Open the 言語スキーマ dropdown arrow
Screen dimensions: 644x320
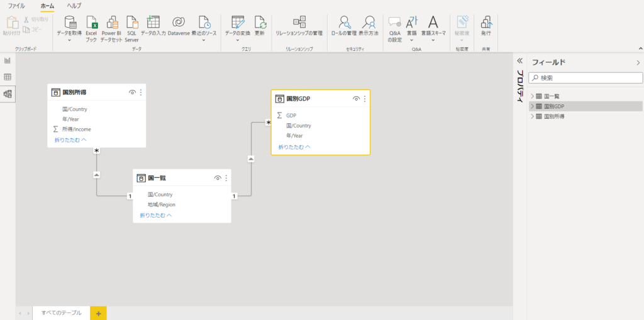[x=433, y=40]
